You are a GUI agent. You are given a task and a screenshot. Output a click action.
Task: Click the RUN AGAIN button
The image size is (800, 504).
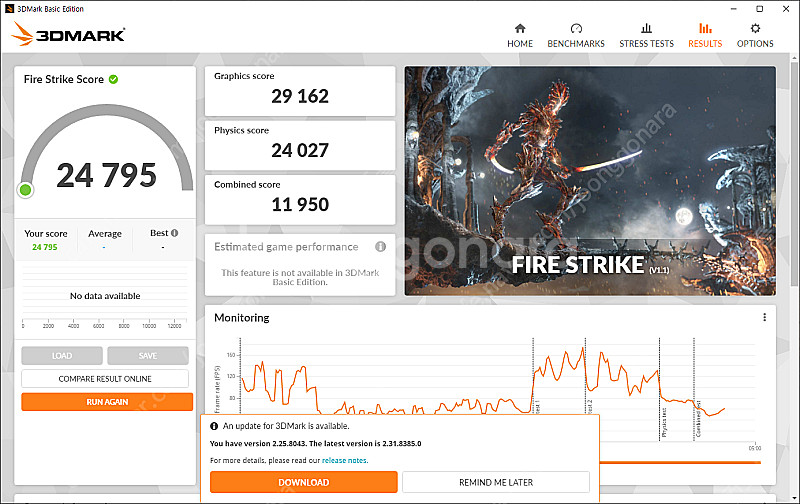(x=107, y=402)
